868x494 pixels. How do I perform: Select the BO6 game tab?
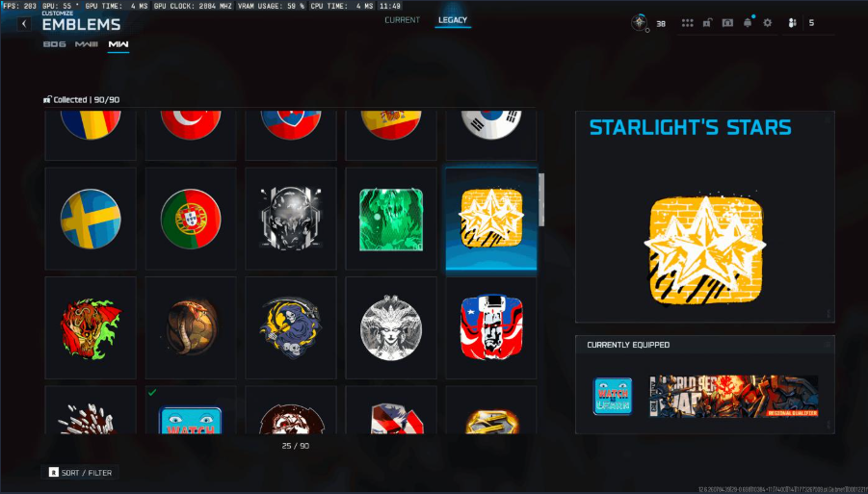(54, 44)
